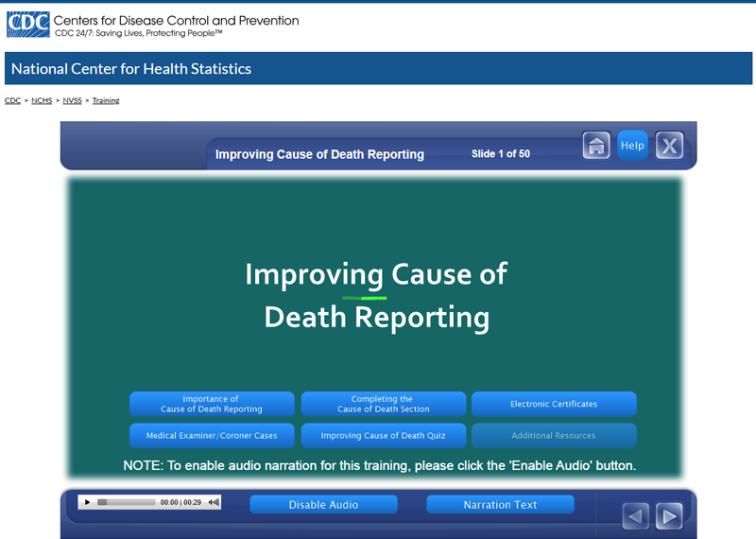Viewport: 756px width, 539px height.
Task: Start the Improving Cause of Death Quiz
Action: 383,436
